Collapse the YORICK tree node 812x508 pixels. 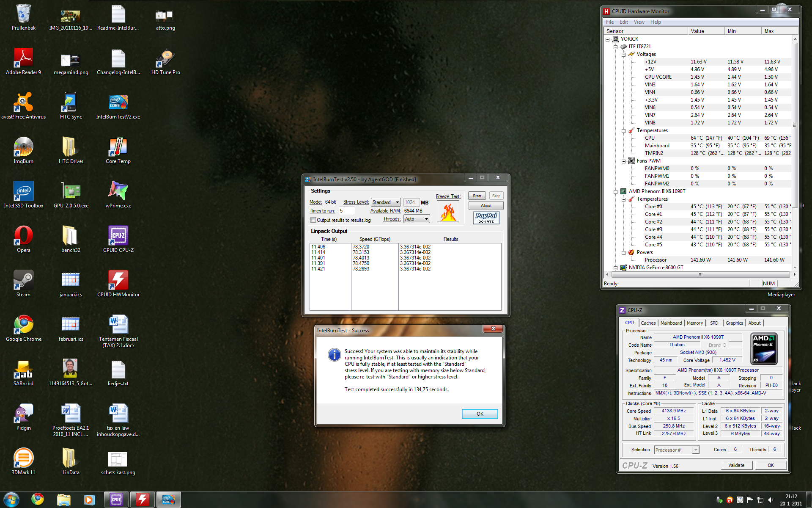click(x=608, y=39)
